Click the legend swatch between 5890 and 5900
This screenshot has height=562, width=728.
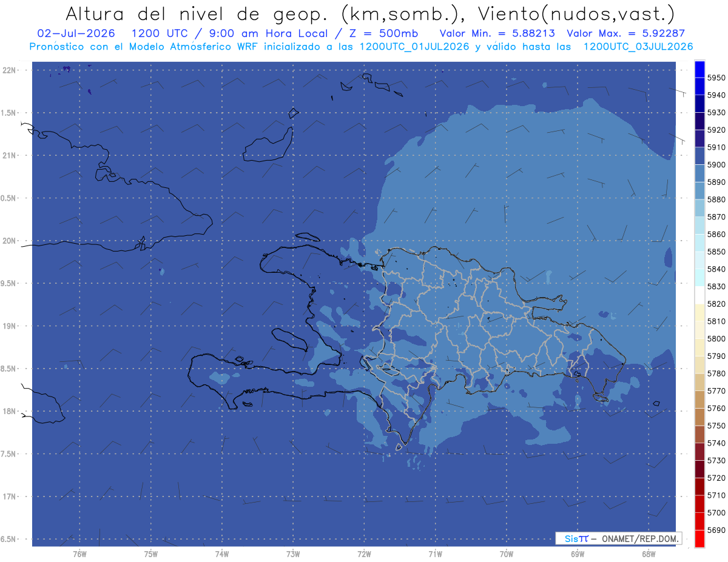699,173
